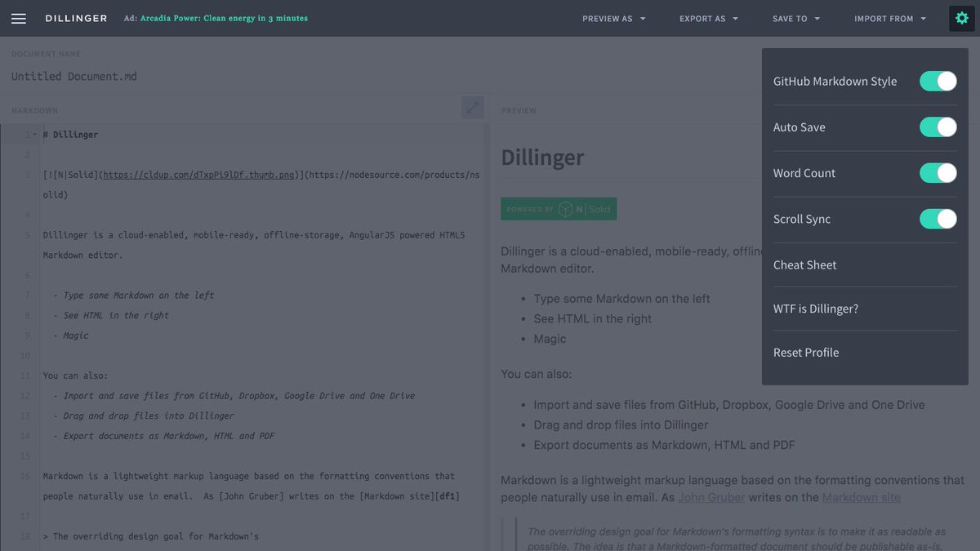Click the cldup.com image URL in editor
This screenshot has height=551, width=980.
pos(198,175)
